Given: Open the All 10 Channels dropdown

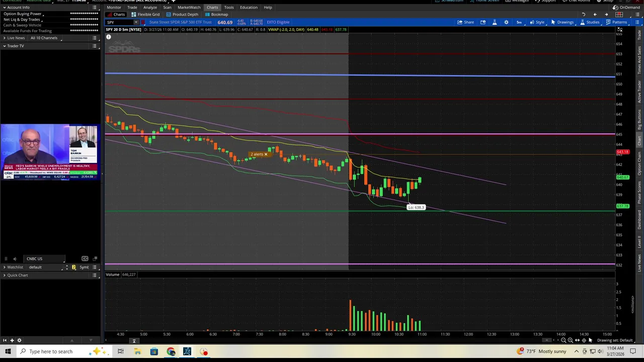Looking at the screenshot, I should pos(45,38).
